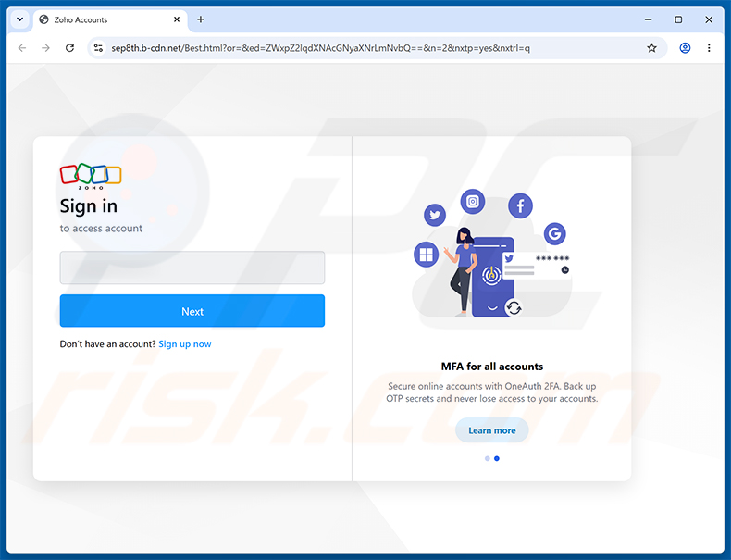
Task: Select the second carousel slide dot
Action: [x=497, y=459]
